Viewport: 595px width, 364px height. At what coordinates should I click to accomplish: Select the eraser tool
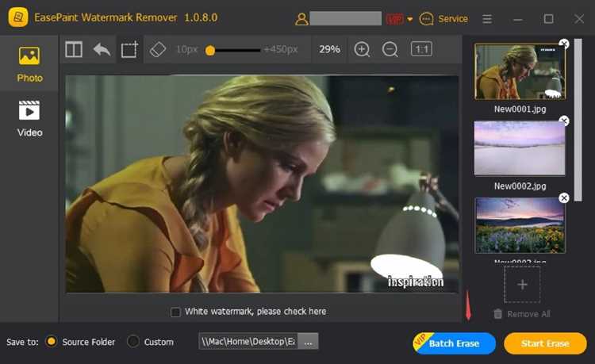[x=158, y=49]
